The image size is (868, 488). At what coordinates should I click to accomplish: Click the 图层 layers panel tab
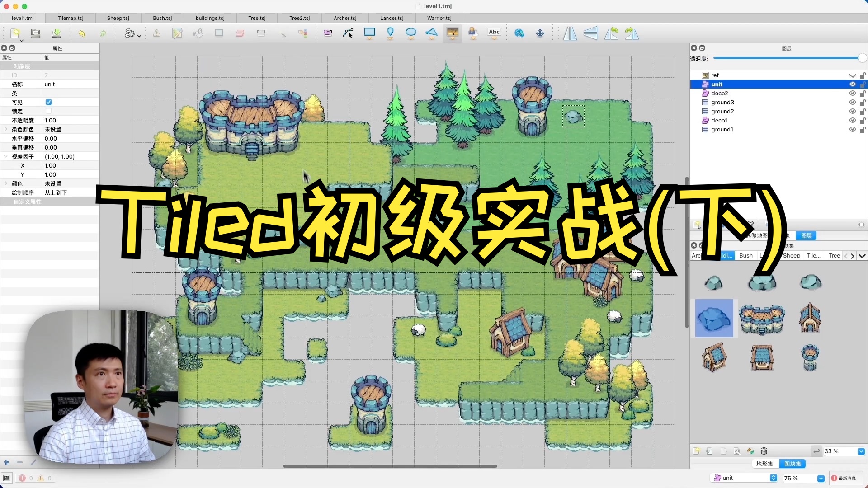[806, 235]
